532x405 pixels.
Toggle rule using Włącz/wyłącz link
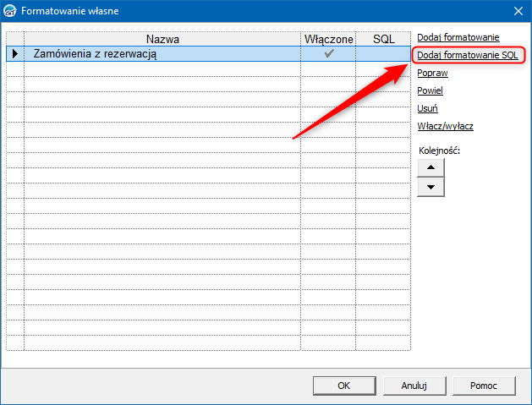point(445,126)
